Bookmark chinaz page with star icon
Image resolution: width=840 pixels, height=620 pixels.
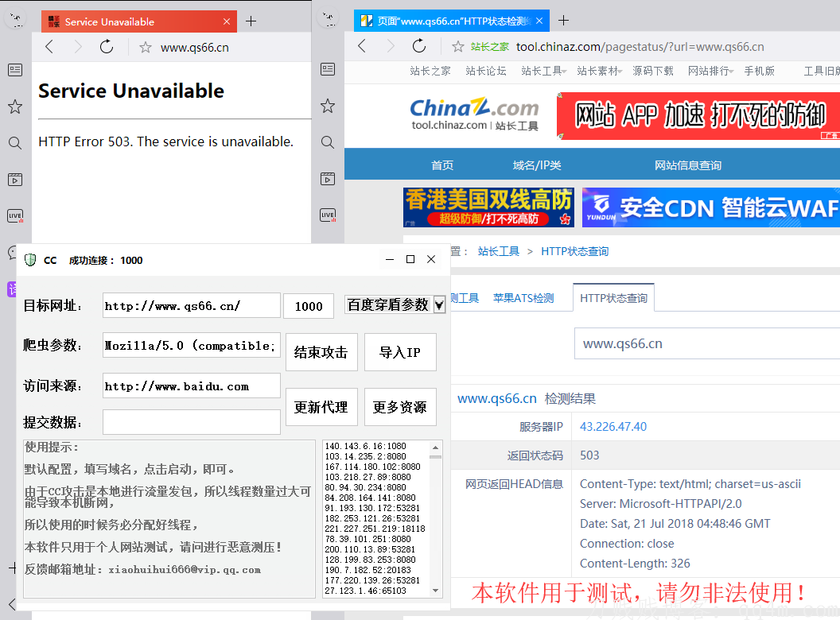tap(457, 47)
